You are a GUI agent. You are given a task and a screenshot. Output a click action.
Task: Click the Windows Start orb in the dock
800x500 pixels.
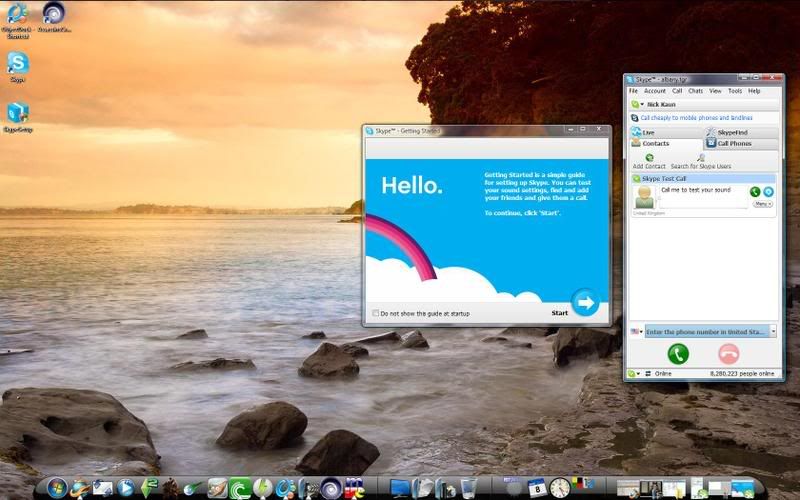click(x=57, y=488)
